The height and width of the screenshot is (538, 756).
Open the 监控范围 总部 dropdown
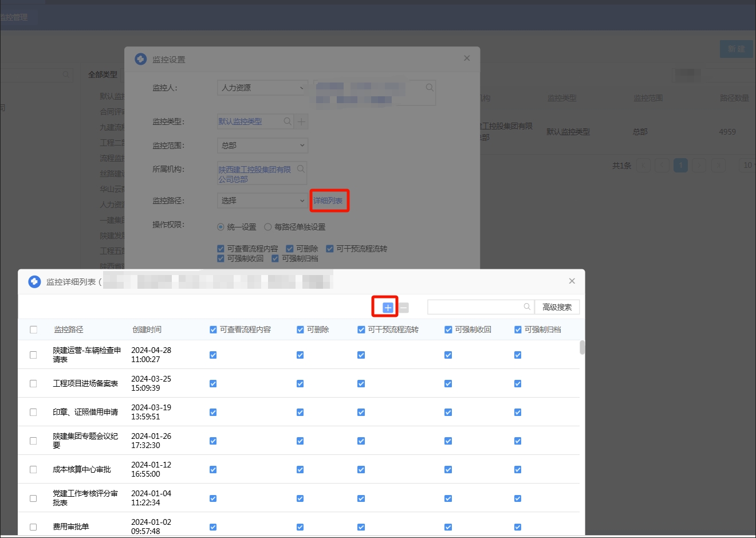tap(262, 146)
